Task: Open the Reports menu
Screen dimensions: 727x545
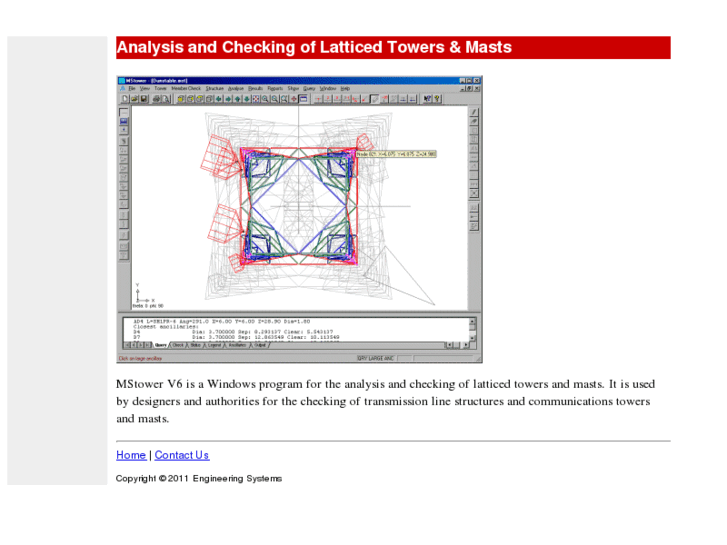Action: 275,88
